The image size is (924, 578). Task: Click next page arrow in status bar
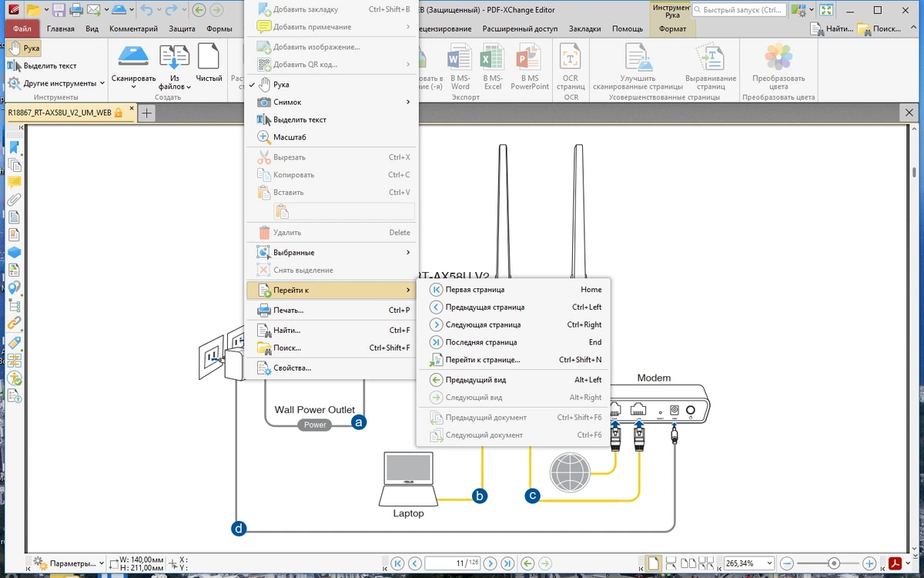tap(490, 563)
